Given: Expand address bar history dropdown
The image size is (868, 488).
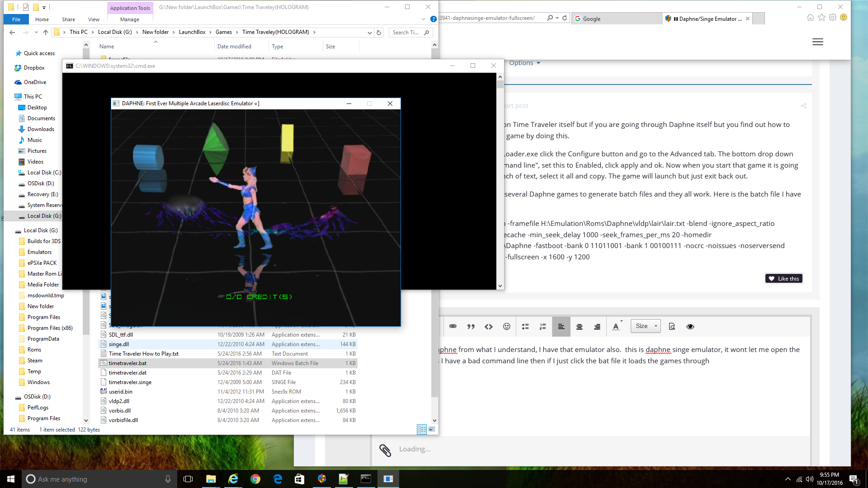Looking at the screenshot, I should (369, 33).
